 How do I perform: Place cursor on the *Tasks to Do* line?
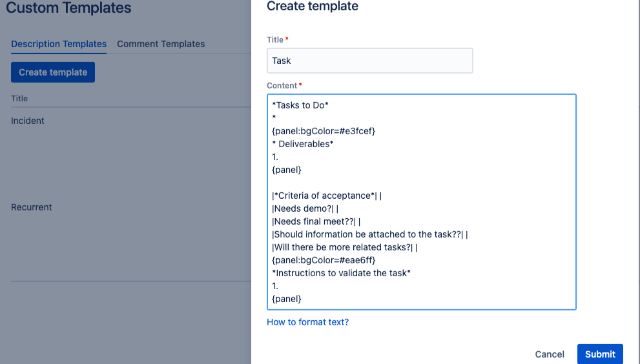pyautogui.click(x=300, y=105)
